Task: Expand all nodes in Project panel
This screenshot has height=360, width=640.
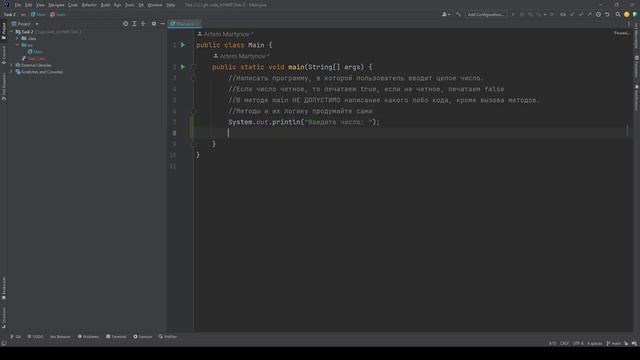Action: click(x=134, y=24)
